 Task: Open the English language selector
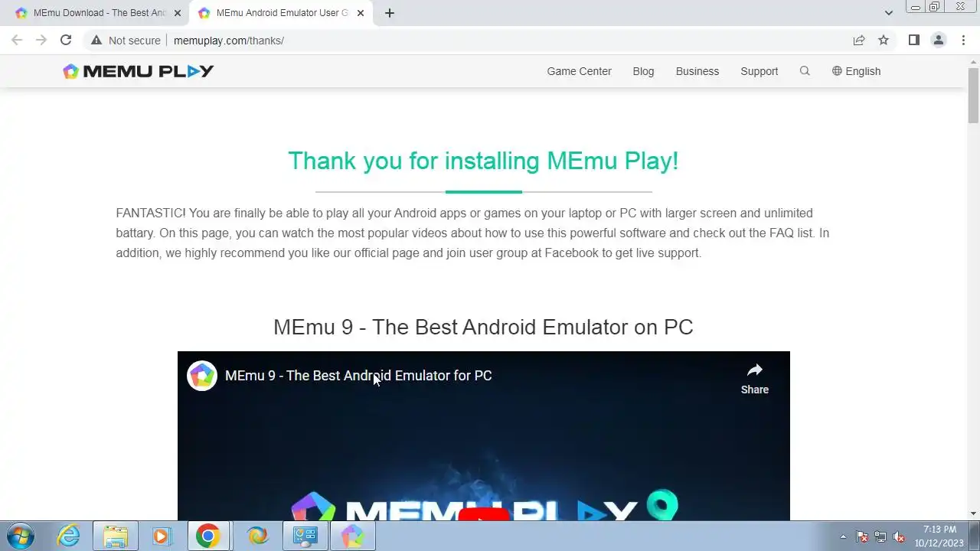856,71
